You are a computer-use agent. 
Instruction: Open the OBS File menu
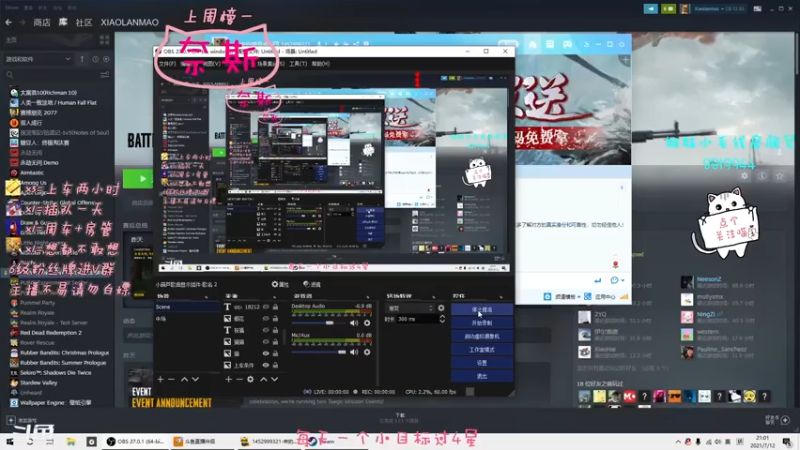167,64
